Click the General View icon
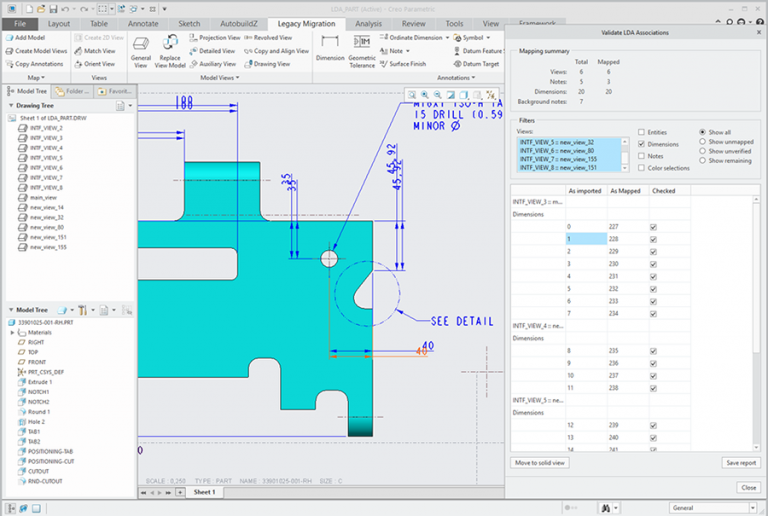This screenshot has width=768, height=516. tap(140, 44)
